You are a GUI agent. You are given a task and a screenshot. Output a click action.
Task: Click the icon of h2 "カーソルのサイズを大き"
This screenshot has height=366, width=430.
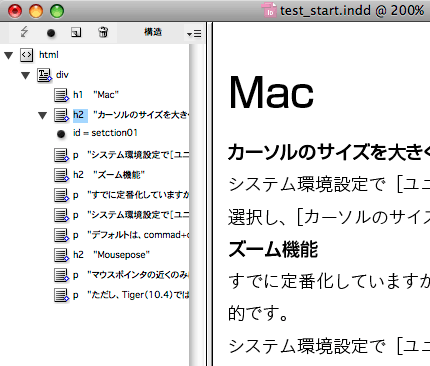click(61, 115)
